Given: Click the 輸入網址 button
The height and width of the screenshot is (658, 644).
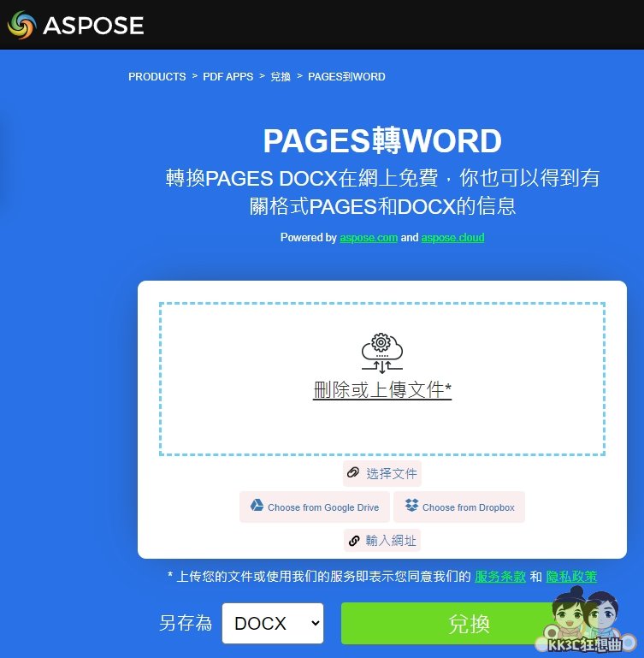Looking at the screenshot, I should (381, 540).
